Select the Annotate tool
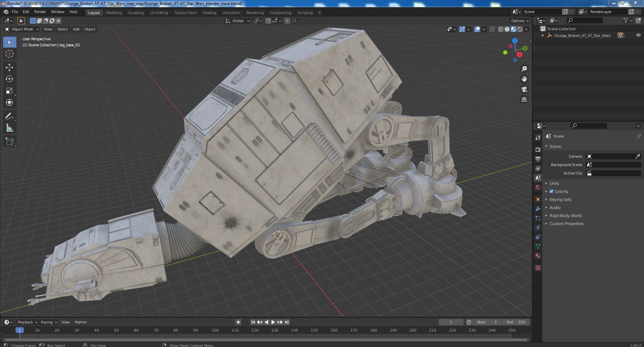This screenshot has width=644, height=347. pyautogui.click(x=9, y=116)
